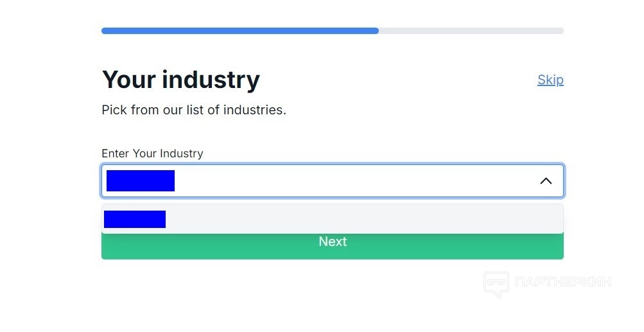The height and width of the screenshot is (332, 644).
Task: Click the blue block in the dropdown suggestion row
Action: pos(135,219)
